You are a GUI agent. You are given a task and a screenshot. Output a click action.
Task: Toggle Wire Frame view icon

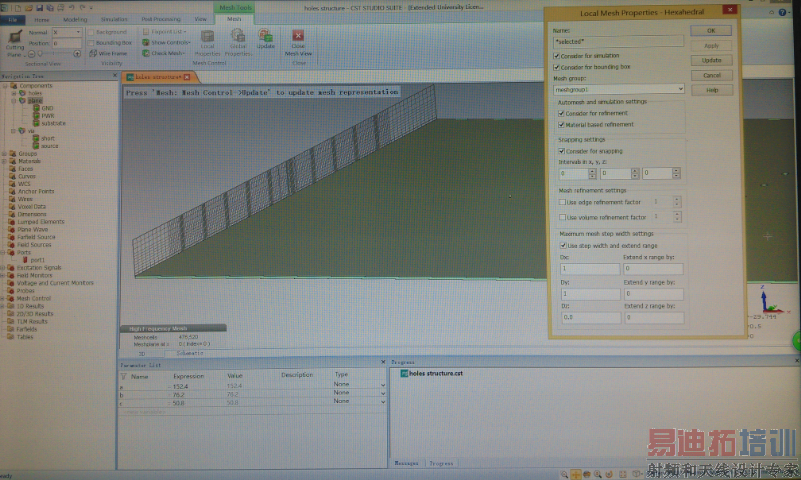point(93,53)
